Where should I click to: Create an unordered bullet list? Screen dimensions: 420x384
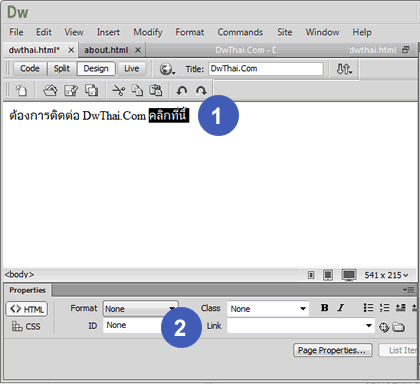point(368,307)
